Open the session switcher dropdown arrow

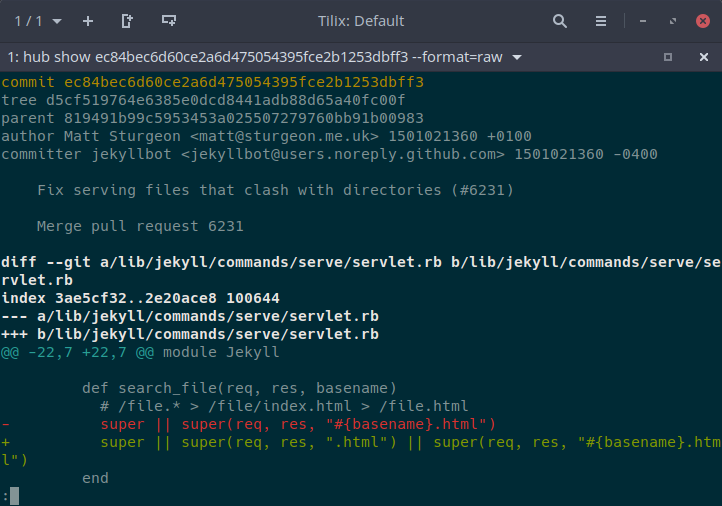(57, 21)
